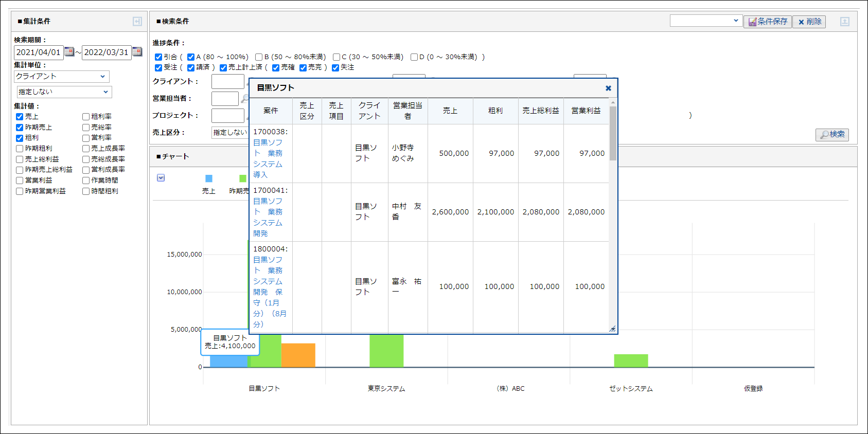Enable the 粗利率 checkbox

[x=86, y=117]
